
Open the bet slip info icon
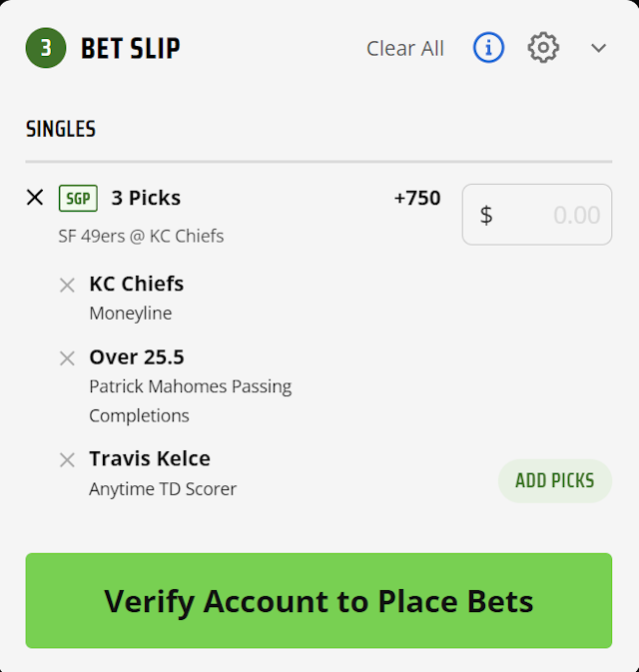coord(488,47)
